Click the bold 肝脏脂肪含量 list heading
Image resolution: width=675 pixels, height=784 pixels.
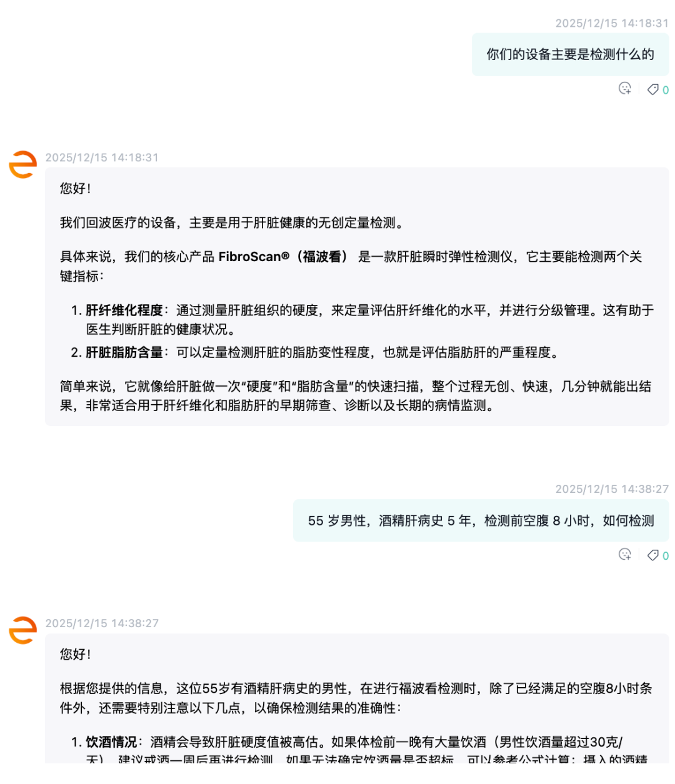[x=124, y=352]
